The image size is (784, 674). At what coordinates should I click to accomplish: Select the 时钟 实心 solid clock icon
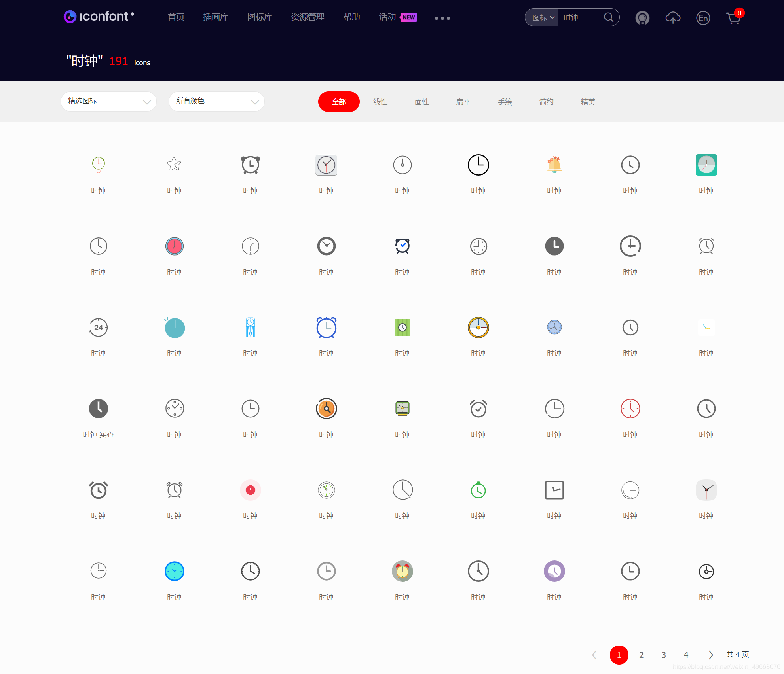(98, 409)
